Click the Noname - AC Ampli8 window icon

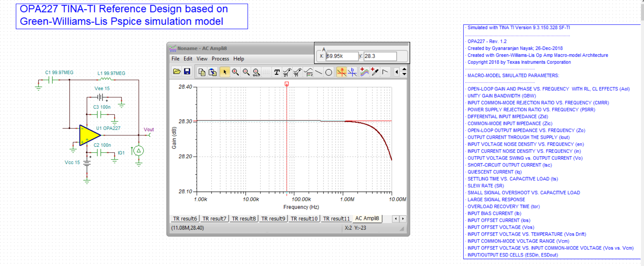[x=173, y=48]
